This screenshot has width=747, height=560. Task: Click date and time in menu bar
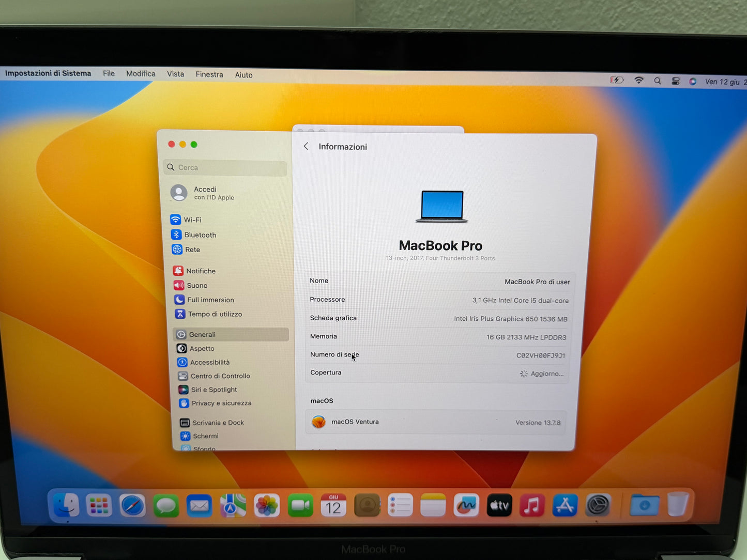tap(725, 82)
